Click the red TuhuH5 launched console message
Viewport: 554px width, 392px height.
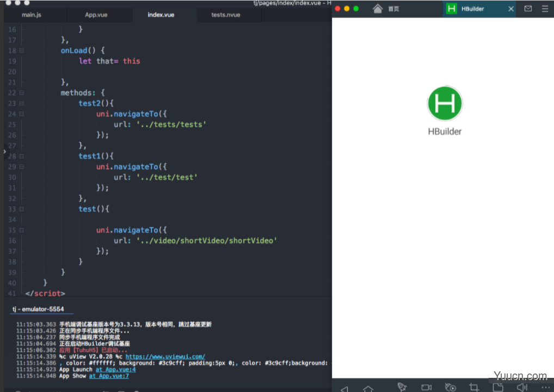[93, 350]
